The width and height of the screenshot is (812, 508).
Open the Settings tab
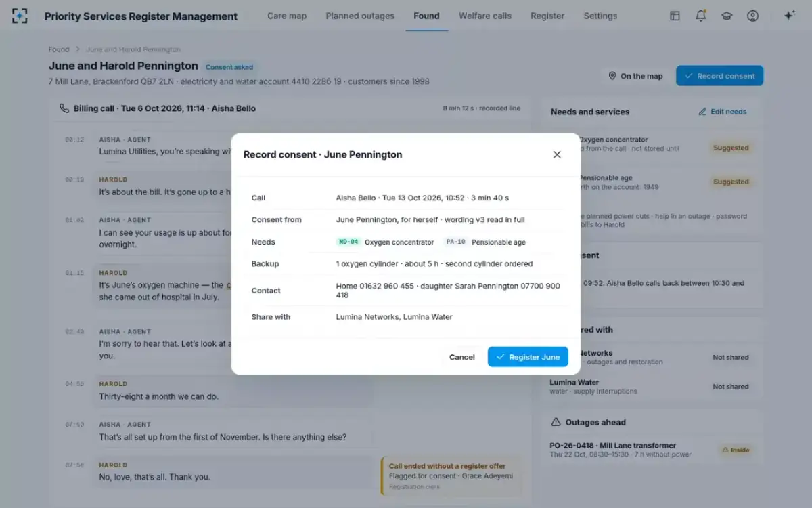(600, 16)
